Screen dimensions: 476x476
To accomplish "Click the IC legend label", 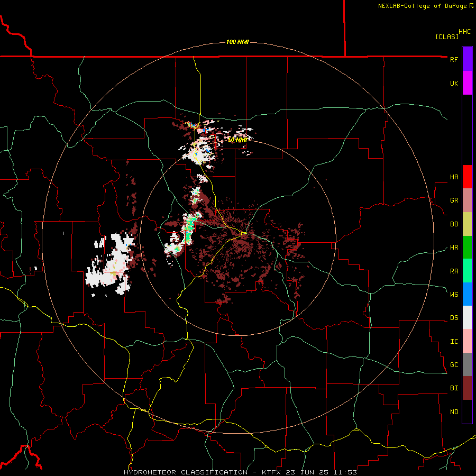I will pyautogui.click(x=454, y=342).
